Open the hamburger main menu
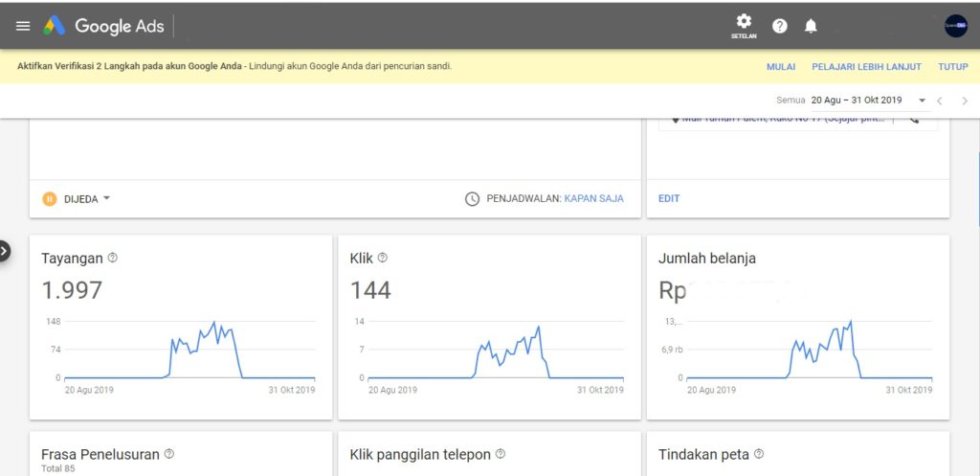The height and width of the screenshot is (476, 980). (x=23, y=26)
